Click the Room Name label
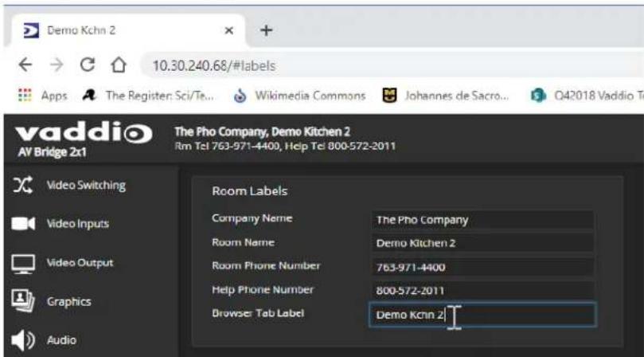The image size is (644, 357). (243, 242)
